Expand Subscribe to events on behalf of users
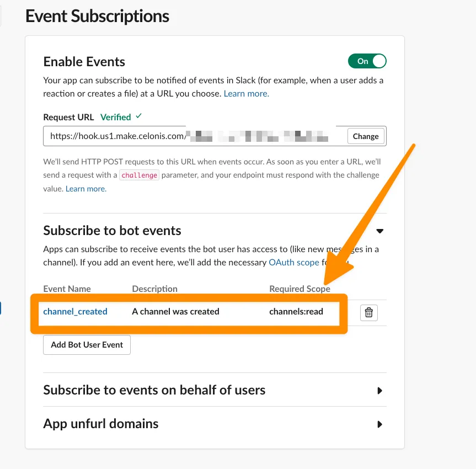The width and height of the screenshot is (476, 469). tap(379, 391)
